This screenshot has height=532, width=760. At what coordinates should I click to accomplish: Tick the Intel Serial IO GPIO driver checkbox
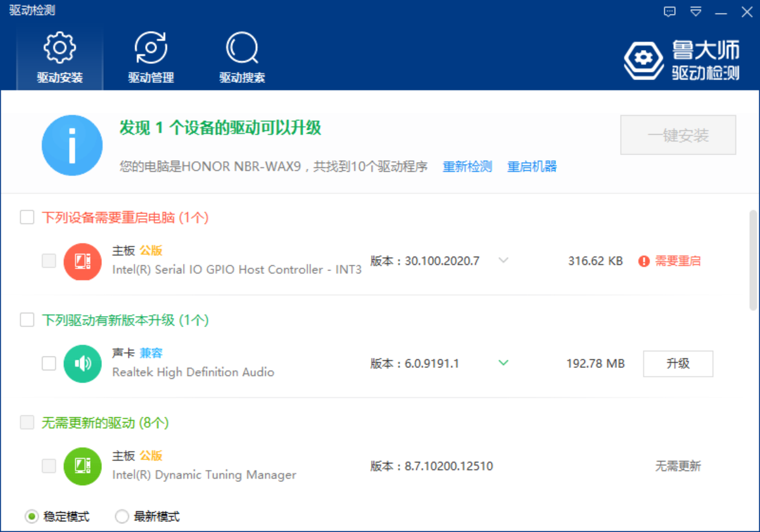point(49,261)
